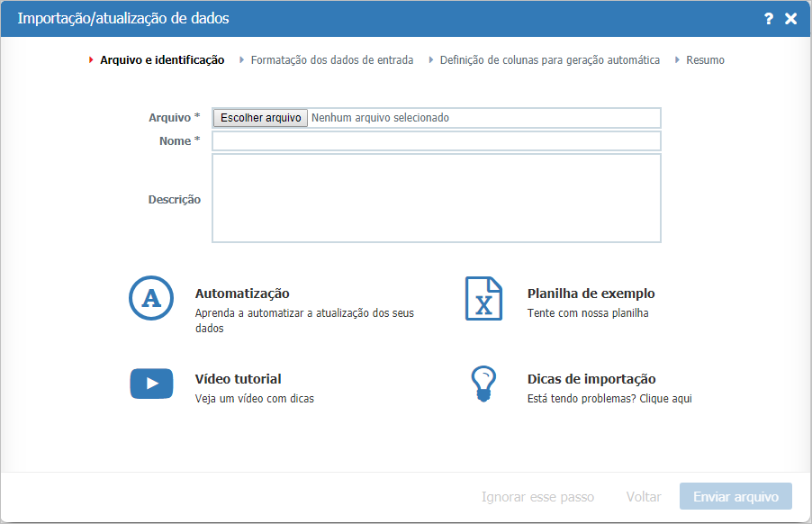Go to the Resumo step
This screenshot has width=812, height=524.
(707, 59)
